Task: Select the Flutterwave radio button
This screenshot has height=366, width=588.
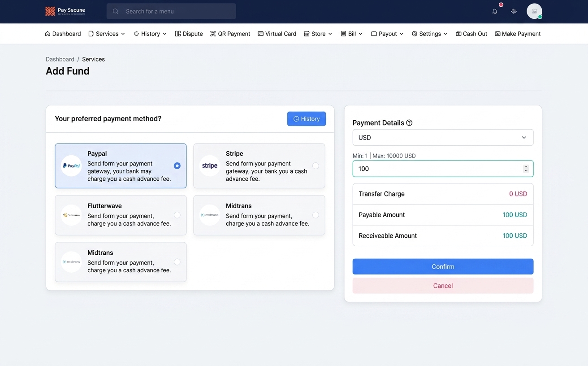Action: (177, 215)
